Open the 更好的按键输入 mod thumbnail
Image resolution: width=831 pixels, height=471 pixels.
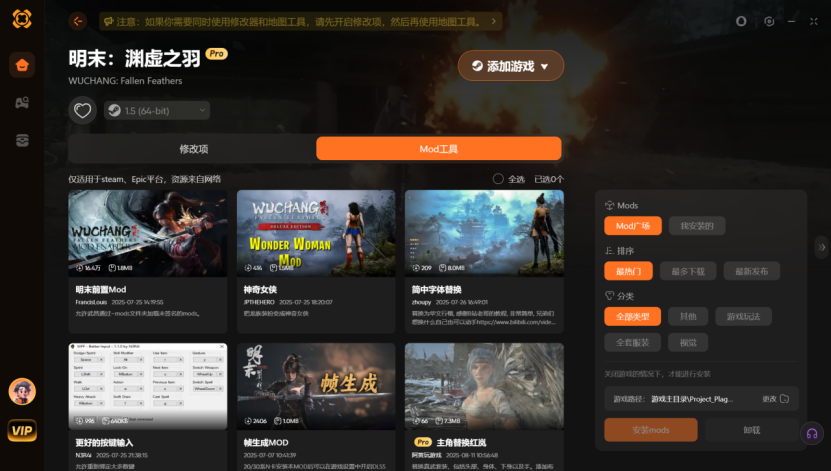coord(148,386)
